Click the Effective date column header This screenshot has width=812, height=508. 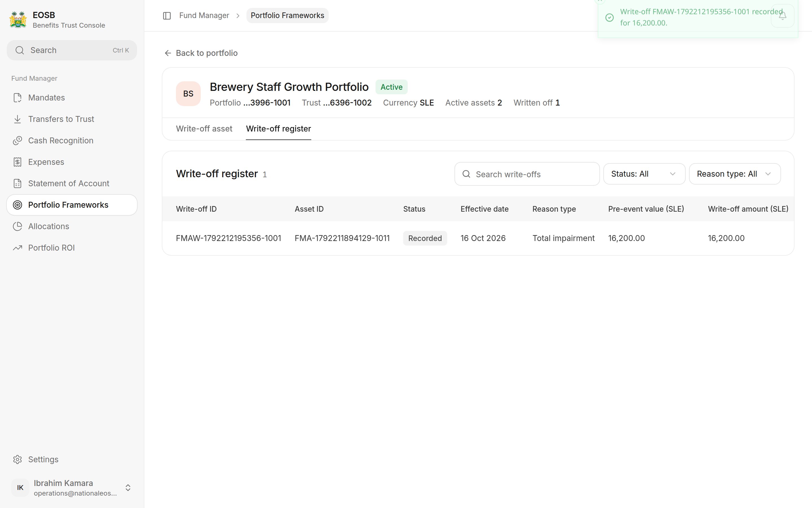(484, 209)
